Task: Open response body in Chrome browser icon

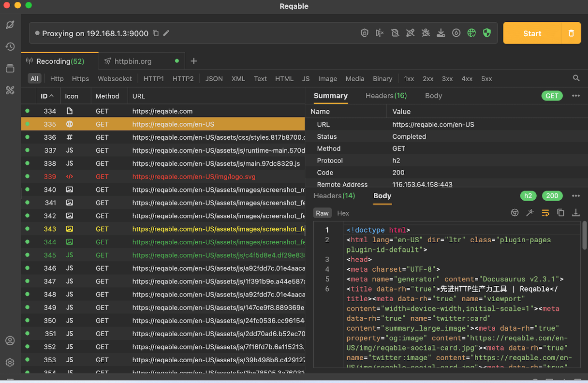Action: (514, 213)
